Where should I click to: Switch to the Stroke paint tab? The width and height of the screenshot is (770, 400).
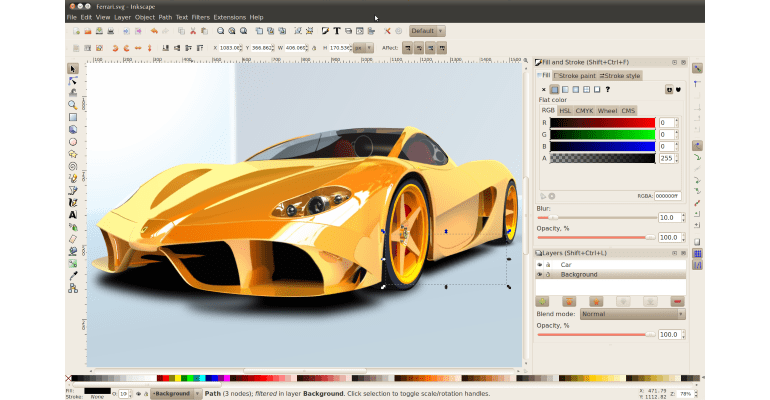575,75
